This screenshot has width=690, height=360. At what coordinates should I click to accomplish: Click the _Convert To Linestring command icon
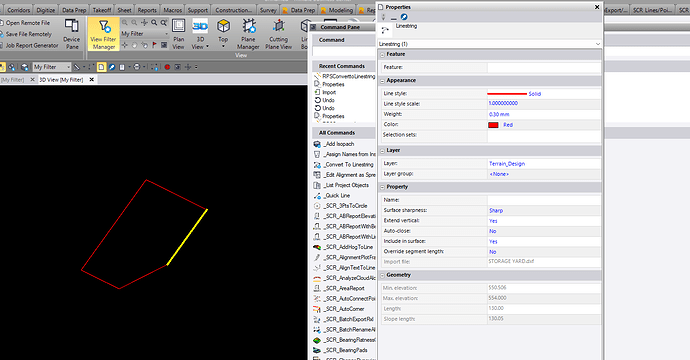click(x=317, y=165)
